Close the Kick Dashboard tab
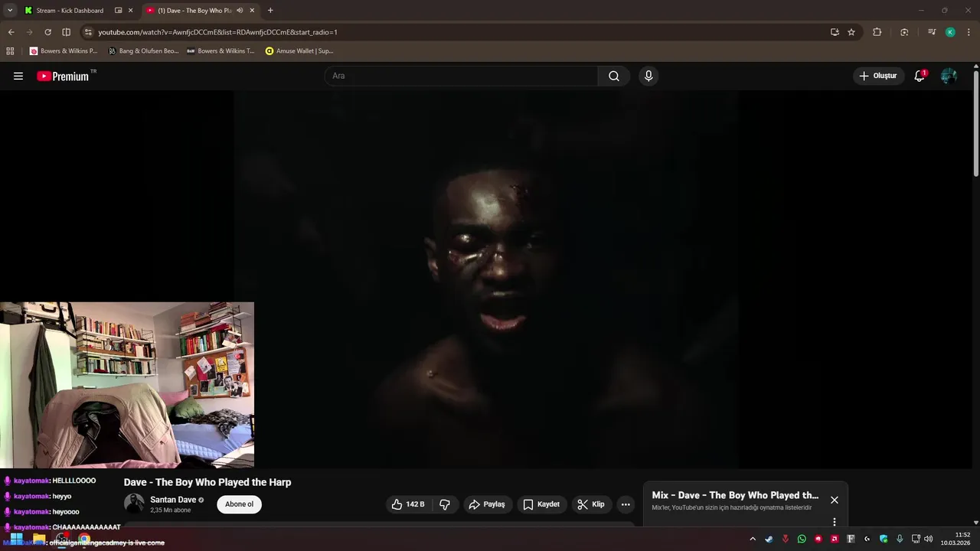 (130, 11)
